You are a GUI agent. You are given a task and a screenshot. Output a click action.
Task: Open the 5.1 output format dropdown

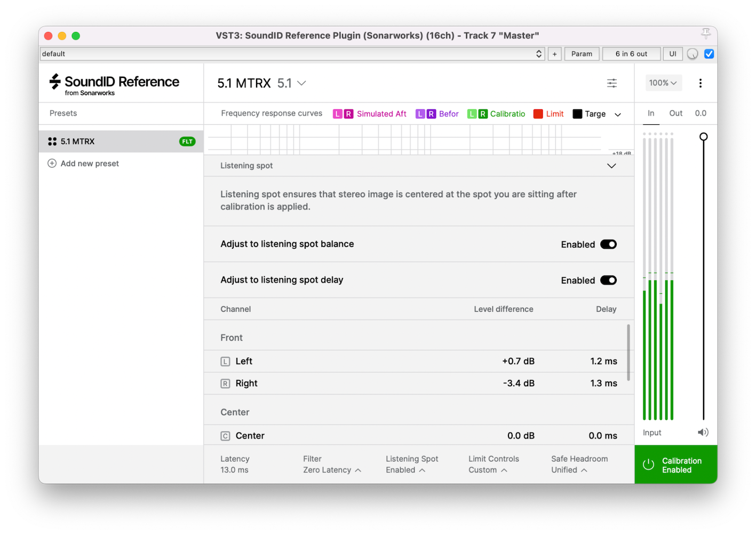pyautogui.click(x=291, y=83)
